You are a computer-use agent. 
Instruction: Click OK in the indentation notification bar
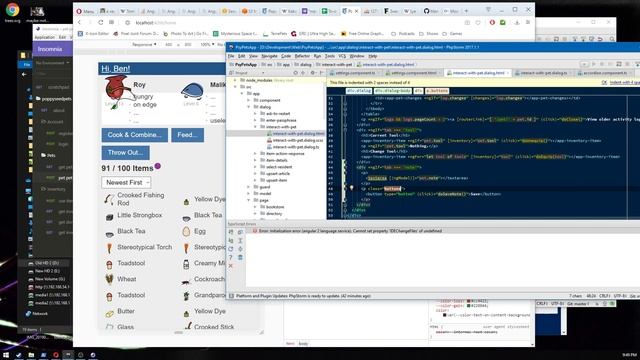(x=604, y=82)
